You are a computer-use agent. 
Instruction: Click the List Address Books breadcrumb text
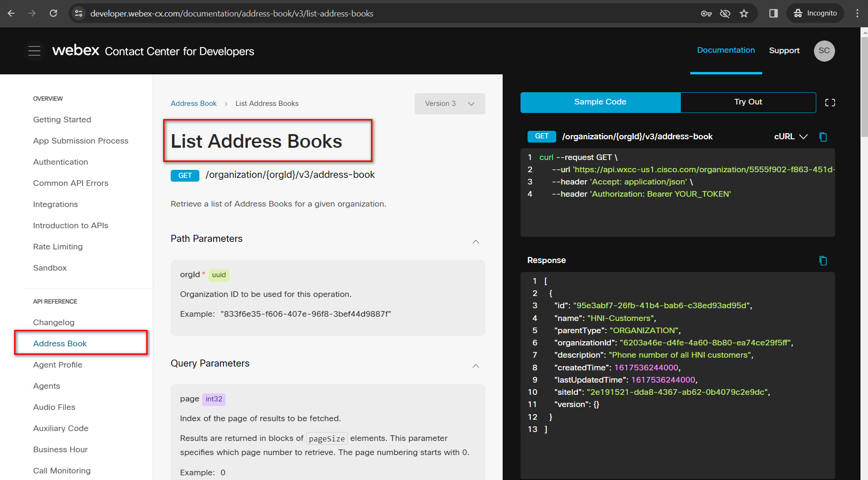tap(267, 104)
